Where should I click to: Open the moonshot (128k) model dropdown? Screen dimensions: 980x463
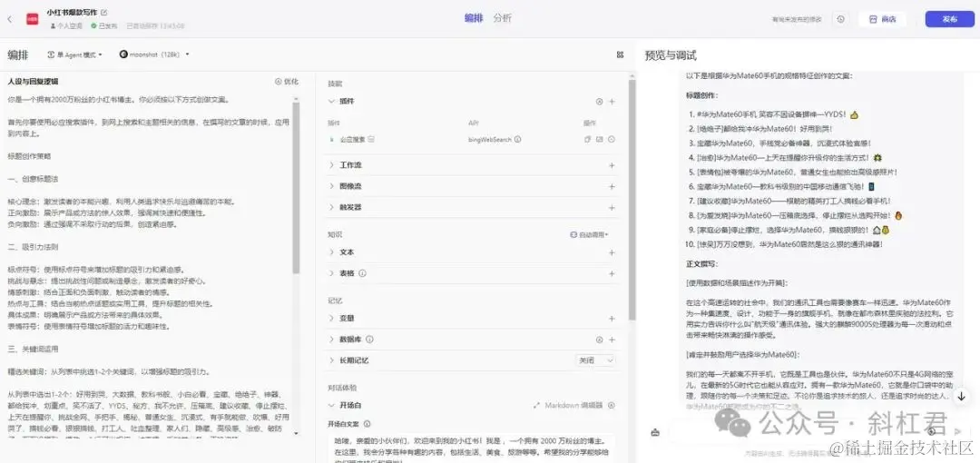[154, 54]
